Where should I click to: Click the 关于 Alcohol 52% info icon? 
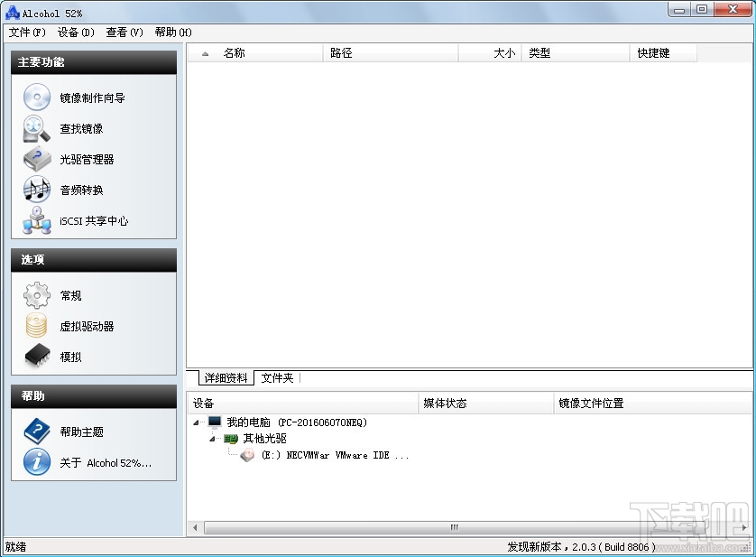pyautogui.click(x=37, y=462)
